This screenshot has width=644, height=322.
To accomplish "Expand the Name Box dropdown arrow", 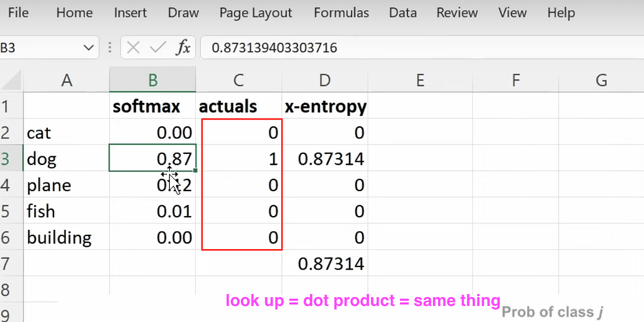I will [87, 47].
